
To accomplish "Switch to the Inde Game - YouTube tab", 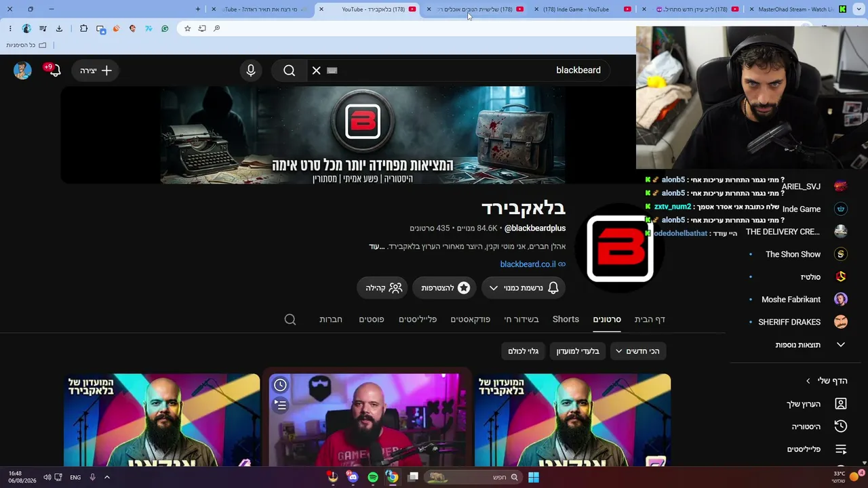I will (x=583, y=9).
